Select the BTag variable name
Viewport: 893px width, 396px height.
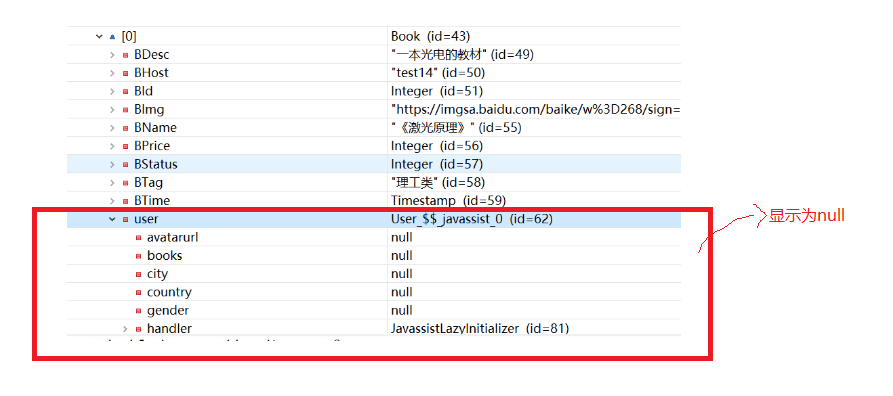(x=148, y=182)
